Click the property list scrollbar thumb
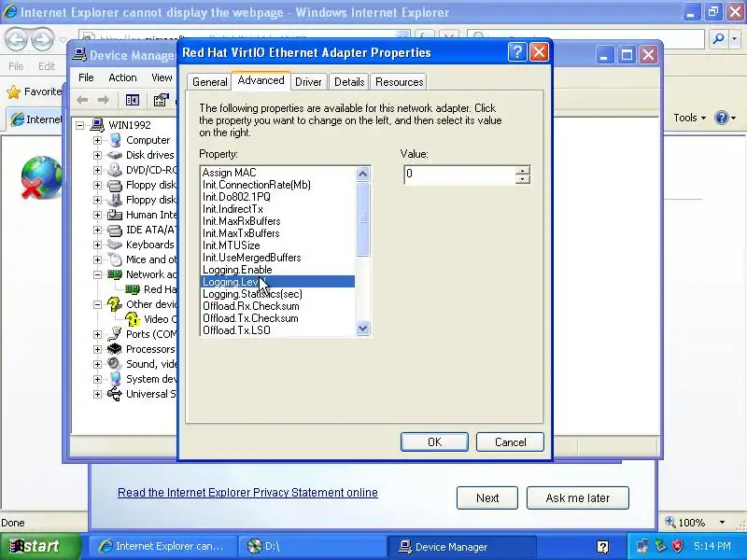Image resolution: width=747 pixels, height=560 pixels. coord(362,219)
